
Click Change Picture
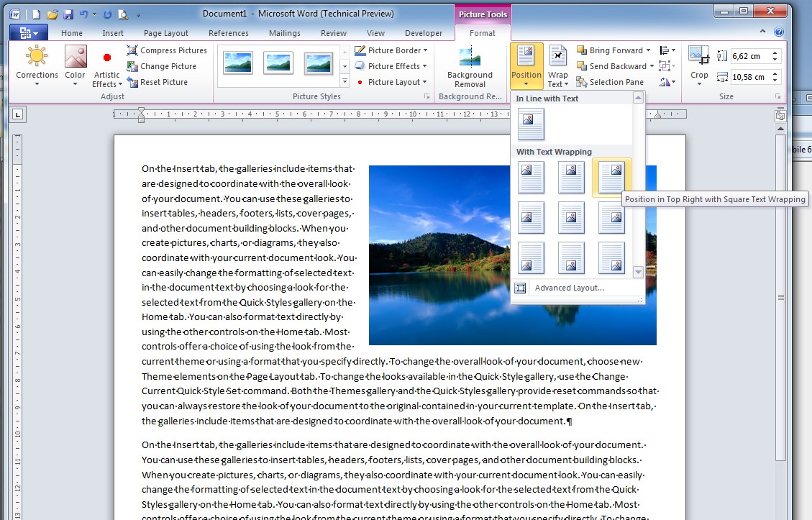[x=162, y=66]
